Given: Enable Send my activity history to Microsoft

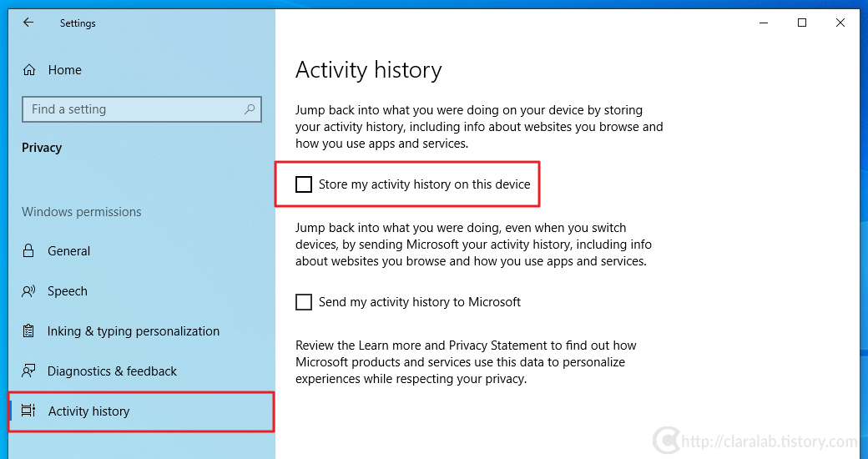Looking at the screenshot, I should pos(303,302).
